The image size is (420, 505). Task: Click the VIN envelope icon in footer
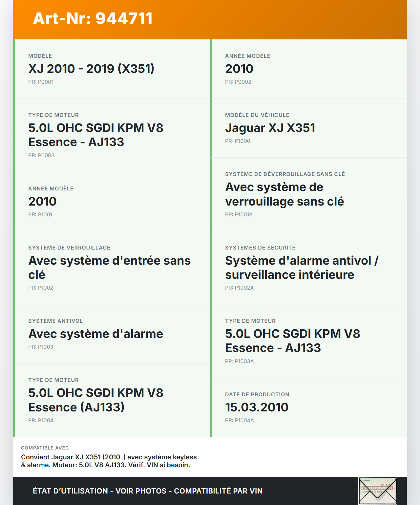tap(378, 491)
